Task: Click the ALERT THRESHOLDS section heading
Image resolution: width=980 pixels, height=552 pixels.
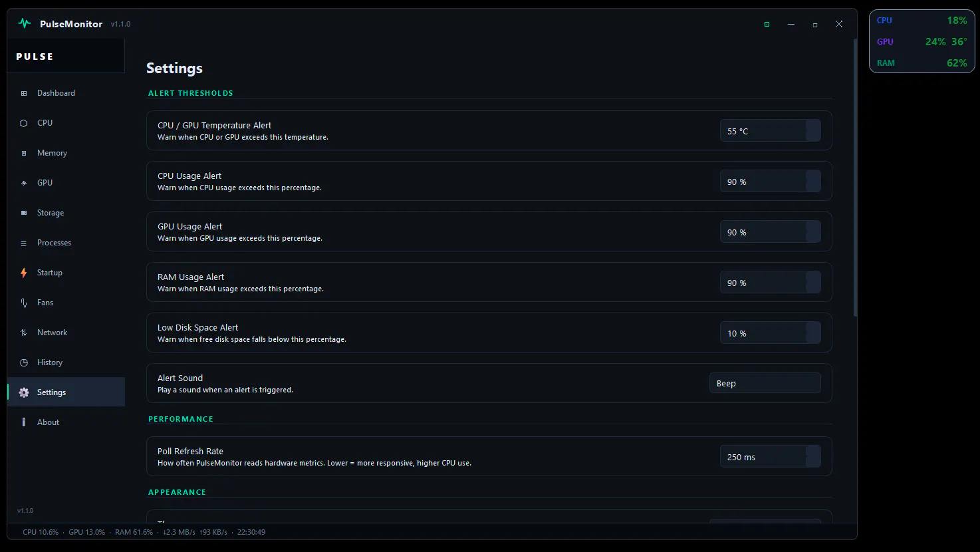Action: click(x=191, y=93)
